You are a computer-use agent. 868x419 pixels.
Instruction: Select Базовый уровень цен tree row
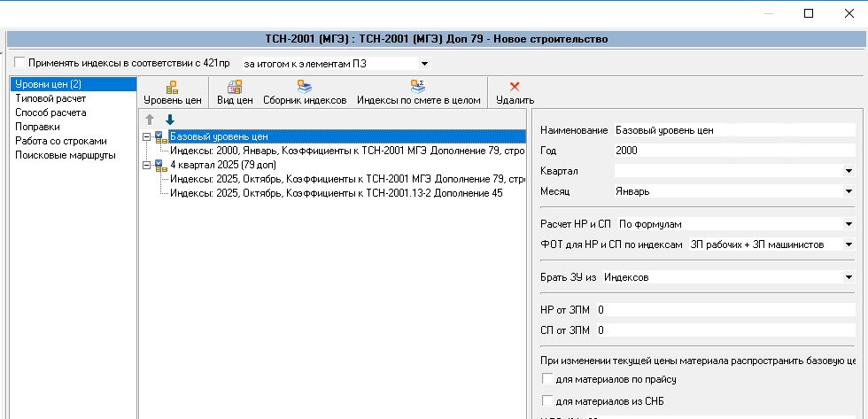(346, 136)
